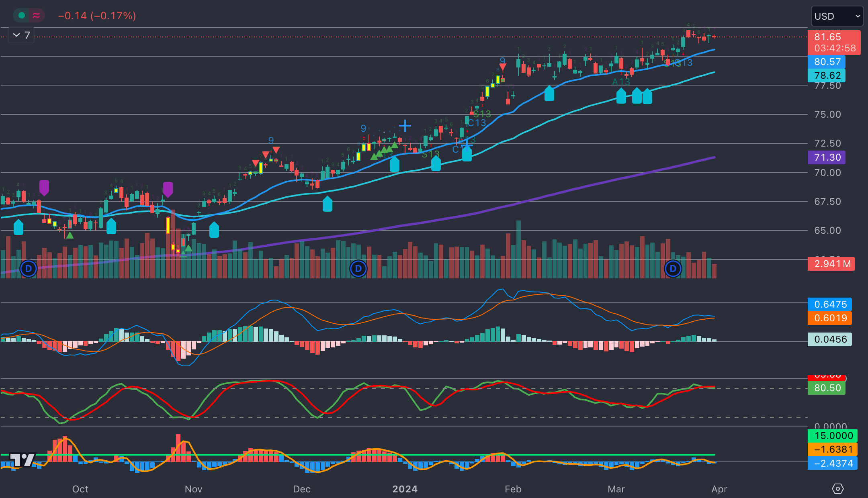Screen dimensions: 868x498
Task: Click the 67.50 price axis level
Action: point(827,202)
